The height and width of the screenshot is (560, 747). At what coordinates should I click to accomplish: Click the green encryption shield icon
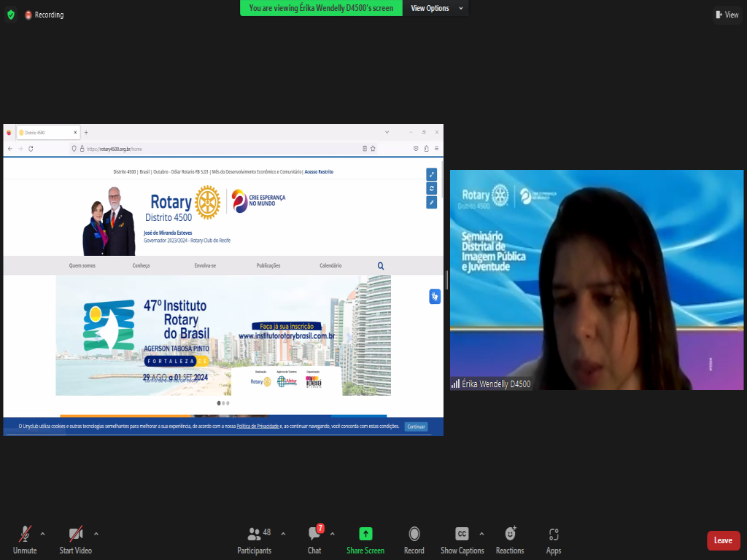[x=10, y=15]
